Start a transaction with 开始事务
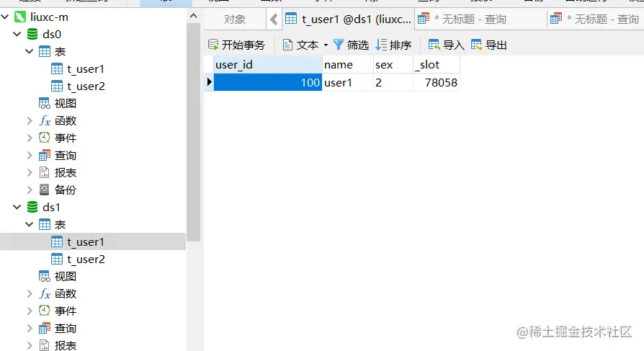The image size is (644, 351). [236, 45]
